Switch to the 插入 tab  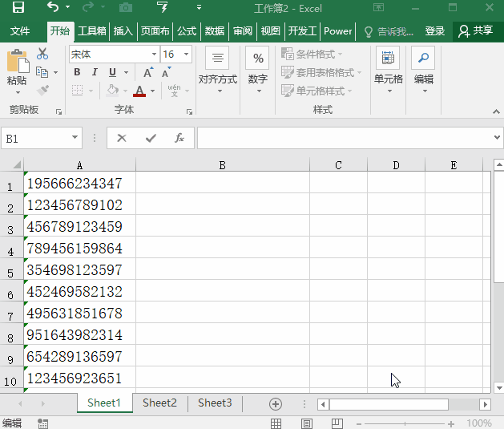click(x=123, y=31)
